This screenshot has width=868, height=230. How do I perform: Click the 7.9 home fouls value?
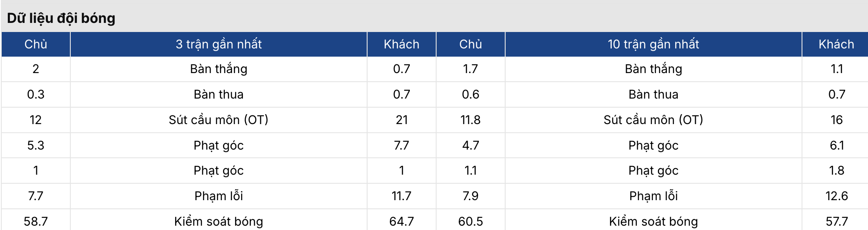click(470, 196)
